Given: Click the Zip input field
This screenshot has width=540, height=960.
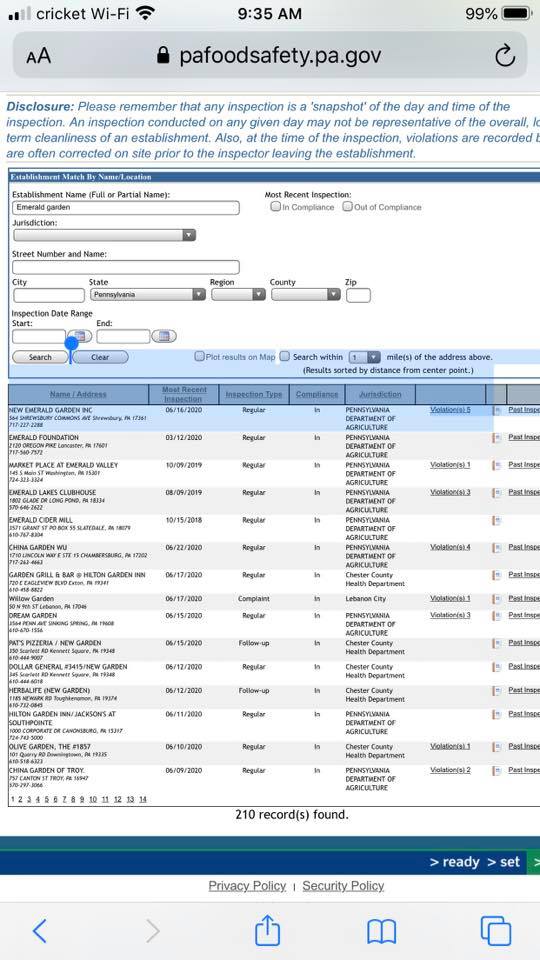Looking at the screenshot, I should 358,295.
